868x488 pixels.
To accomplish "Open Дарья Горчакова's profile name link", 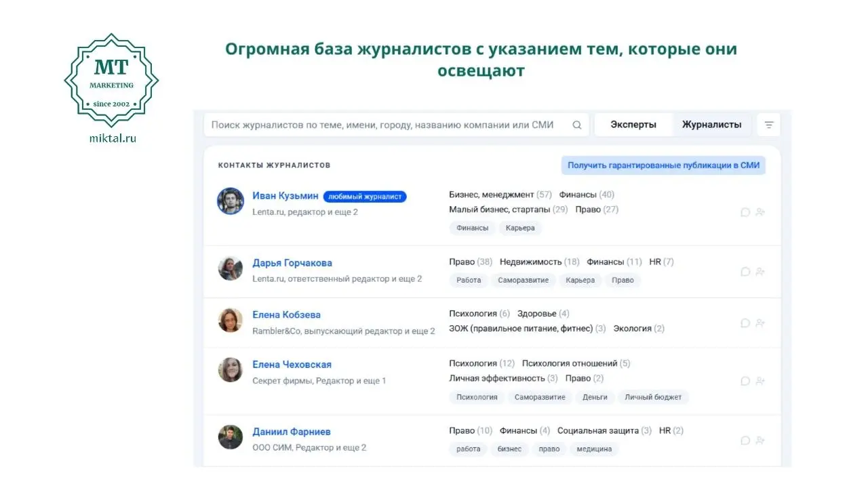I will (x=292, y=263).
